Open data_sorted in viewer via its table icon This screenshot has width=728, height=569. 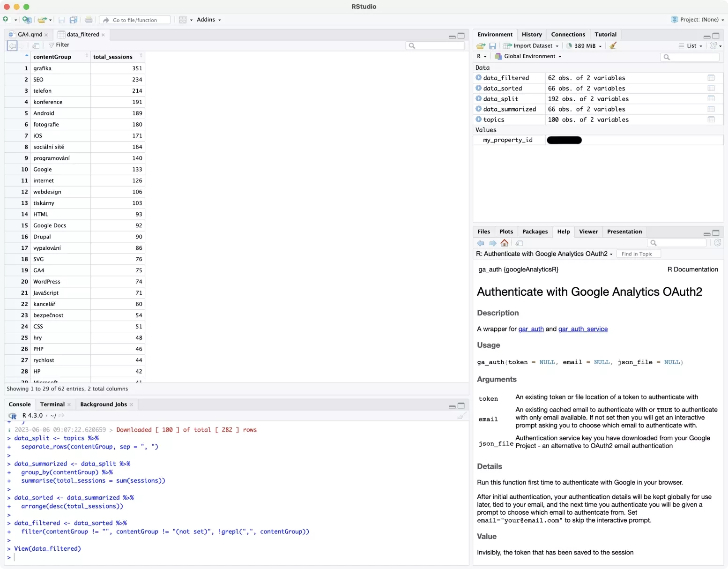coord(711,89)
